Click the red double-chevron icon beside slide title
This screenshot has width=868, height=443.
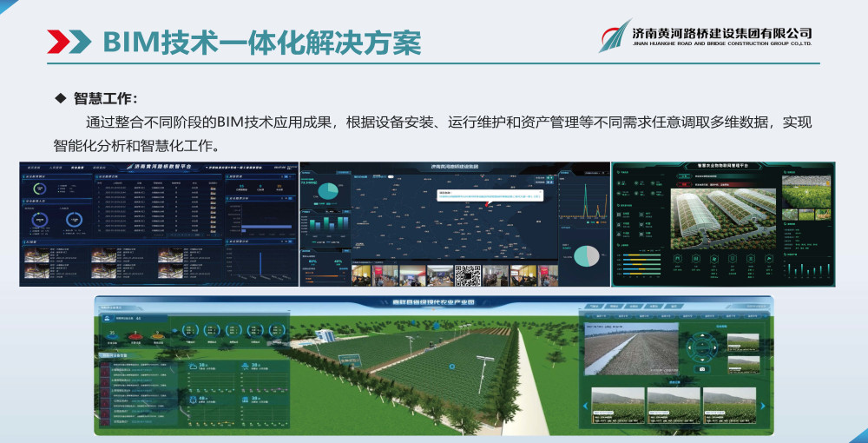tap(69, 40)
